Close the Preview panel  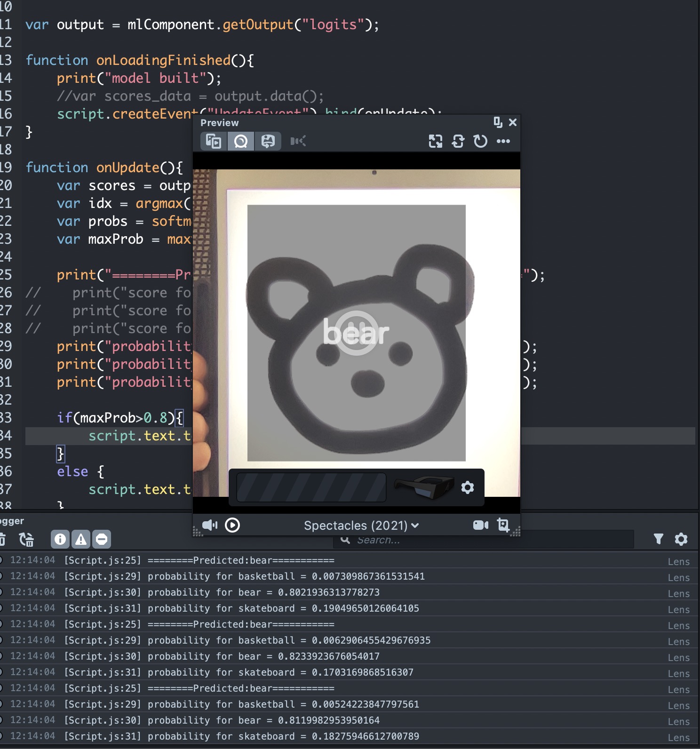pyautogui.click(x=513, y=122)
